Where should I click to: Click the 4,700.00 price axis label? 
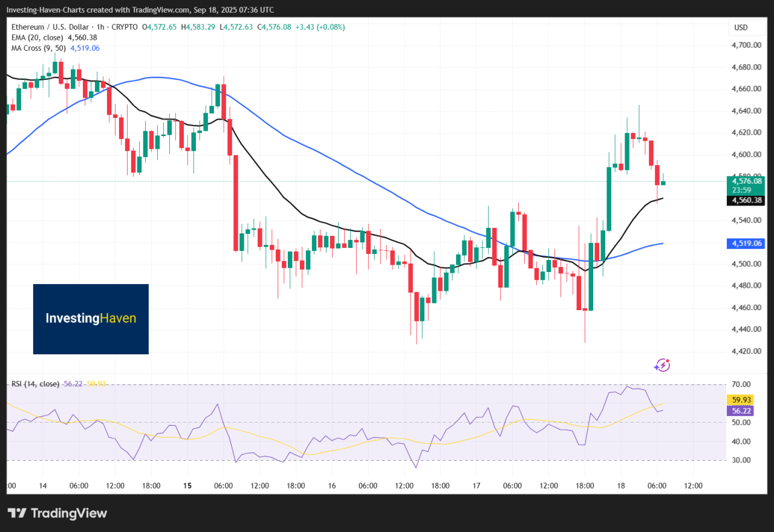pos(747,45)
